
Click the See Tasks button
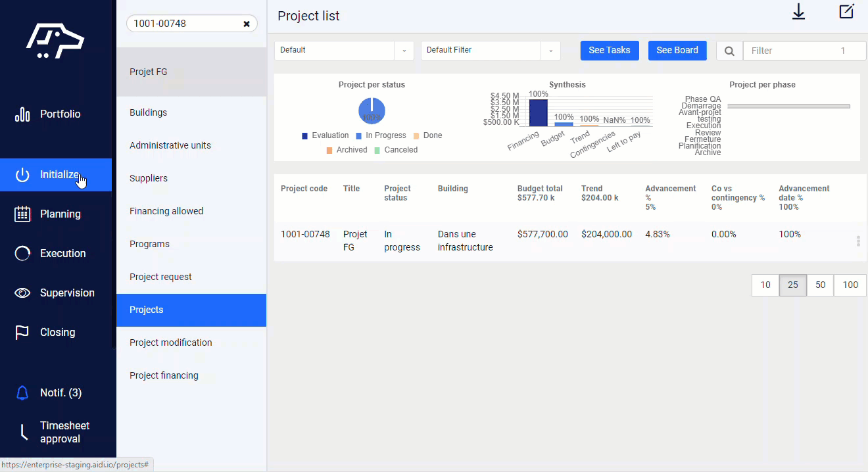coord(609,50)
